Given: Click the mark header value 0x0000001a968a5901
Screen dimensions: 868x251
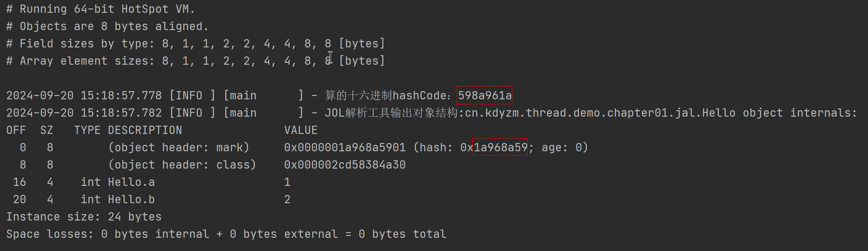Looking at the screenshot, I should pos(345,147).
